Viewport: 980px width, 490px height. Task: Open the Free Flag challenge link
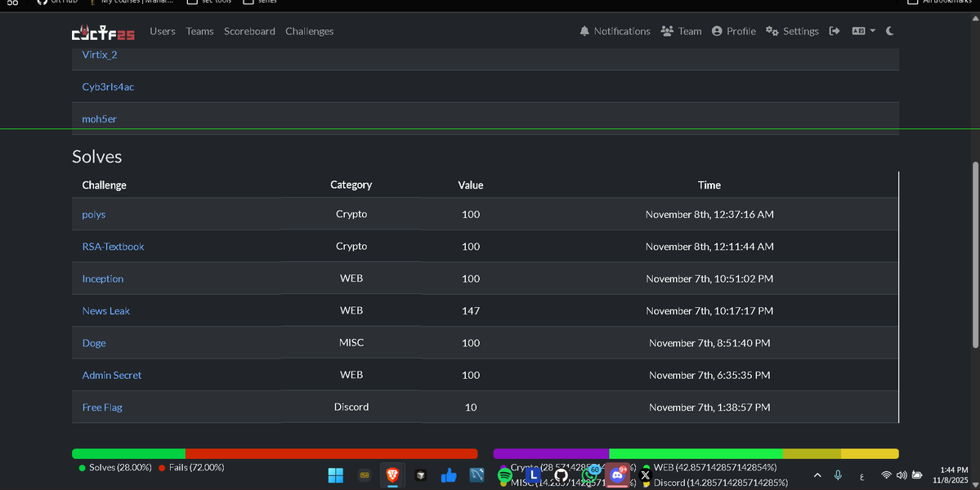pyautogui.click(x=102, y=407)
